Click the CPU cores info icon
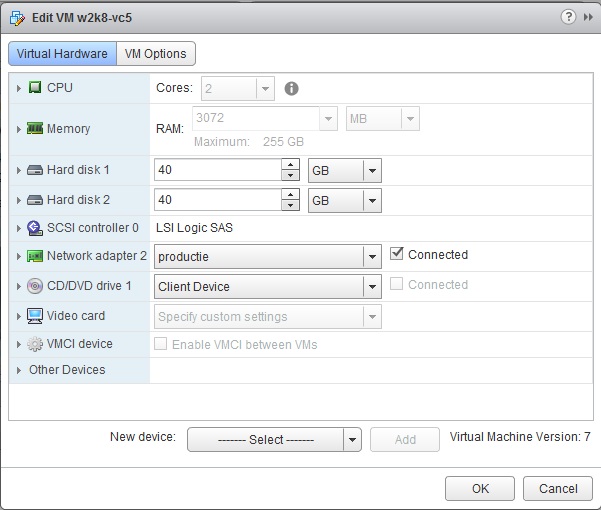 click(291, 89)
